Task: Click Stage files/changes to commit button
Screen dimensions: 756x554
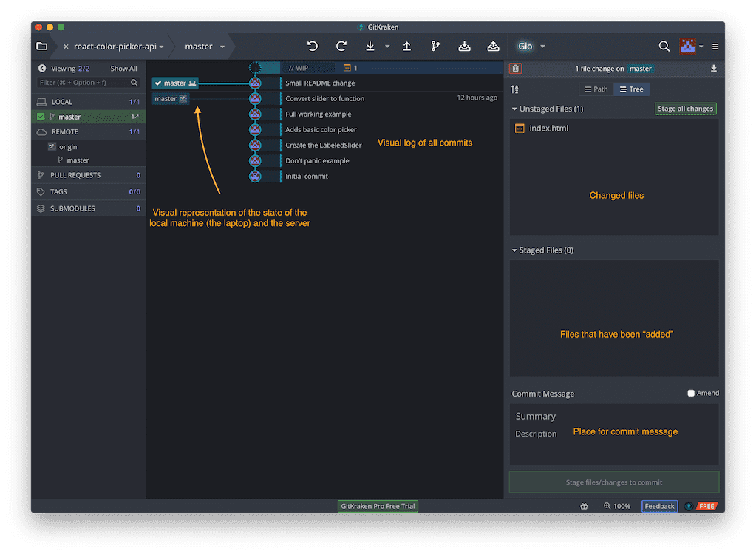Action: pyautogui.click(x=614, y=482)
